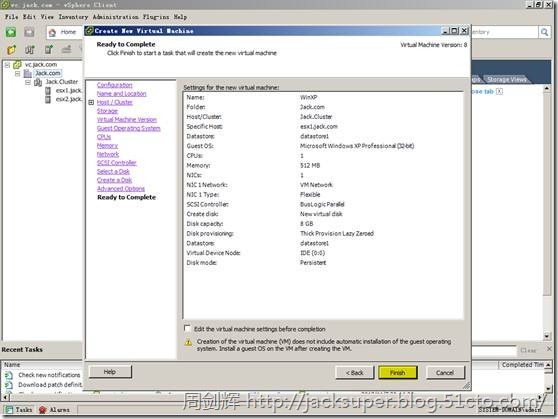Go to the Network wizard step
558x419 pixels.
(108, 154)
